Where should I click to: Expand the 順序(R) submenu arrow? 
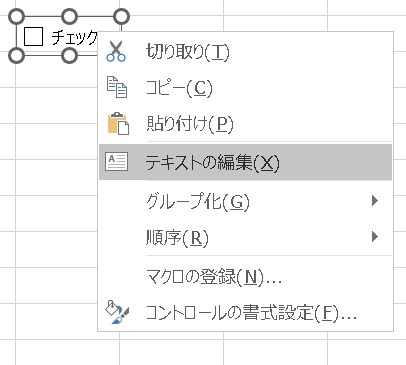(x=375, y=237)
